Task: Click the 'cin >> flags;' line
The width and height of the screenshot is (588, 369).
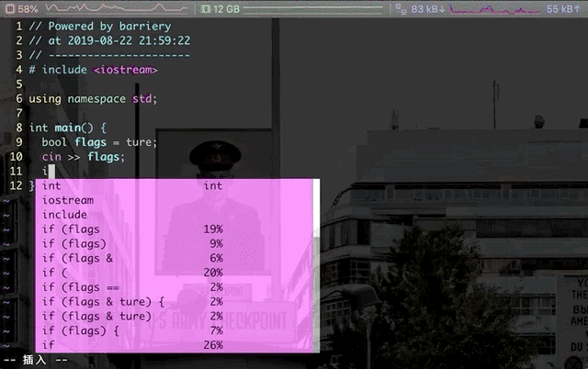Action: [83, 157]
